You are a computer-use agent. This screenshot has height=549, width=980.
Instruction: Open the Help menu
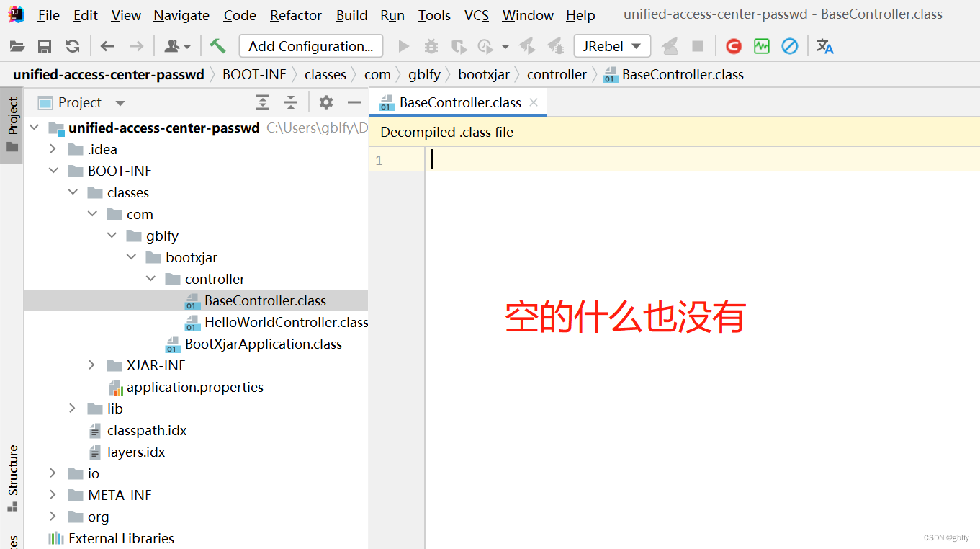(x=580, y=15)
